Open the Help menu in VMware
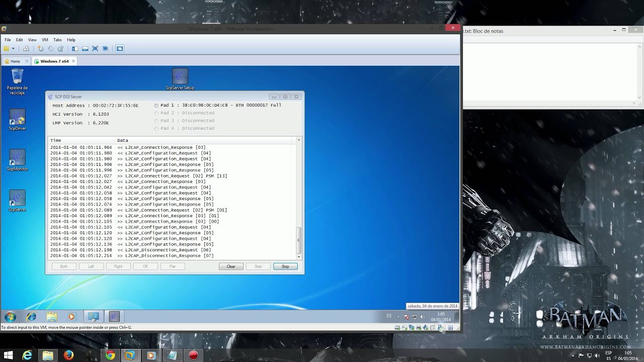644x362 pixels. [71, 40]
